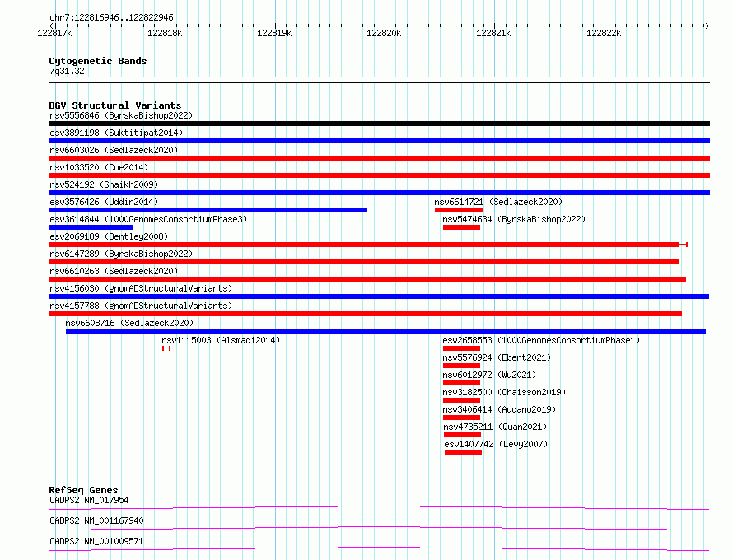Open nsv6610263 (Sedlazeck2020) variant

[x=114, y=271]
